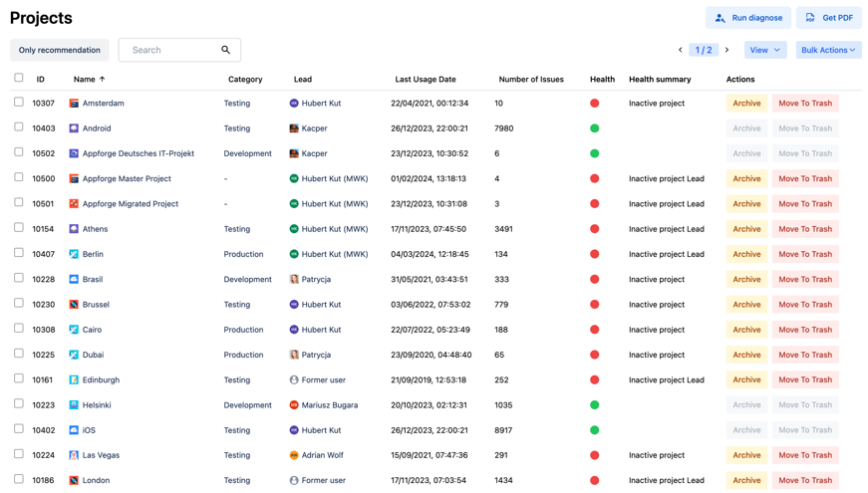Go to next page using right chevron
Viewport: 868px width, 493px height.
click(x=727, y=50)
